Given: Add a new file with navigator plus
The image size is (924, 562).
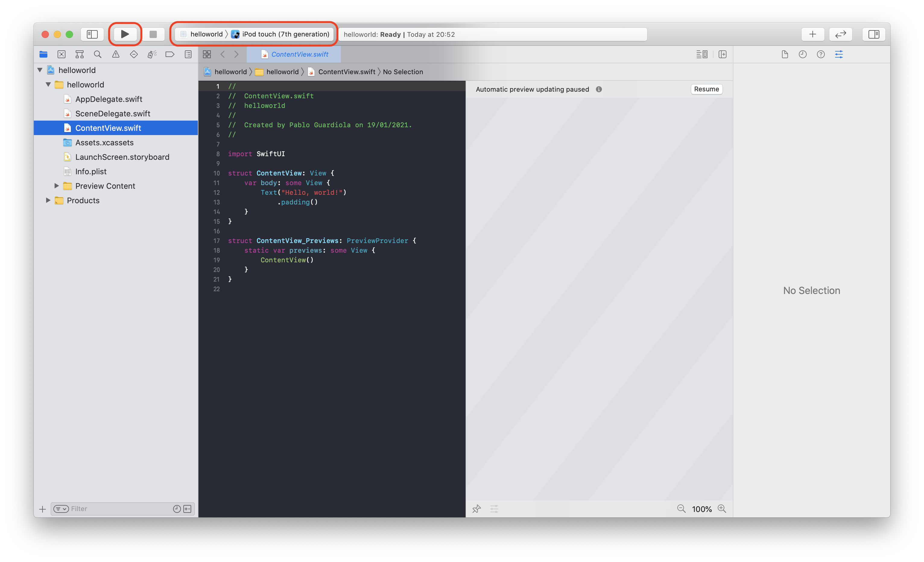Looking at the screenshot, I should click(x=43, y=509).
